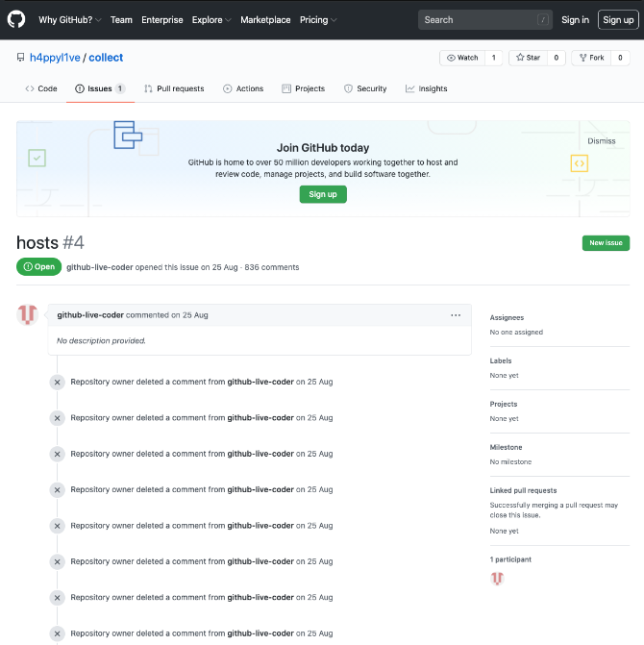Click the 'No one assigned' text

tap(516, 332)
